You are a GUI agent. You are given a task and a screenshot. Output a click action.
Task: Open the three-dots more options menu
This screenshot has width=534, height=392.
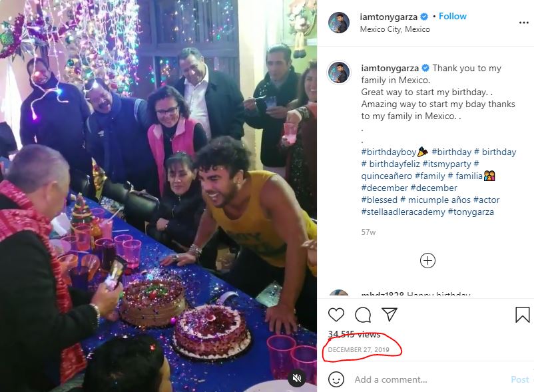click(x=524, y=23)
